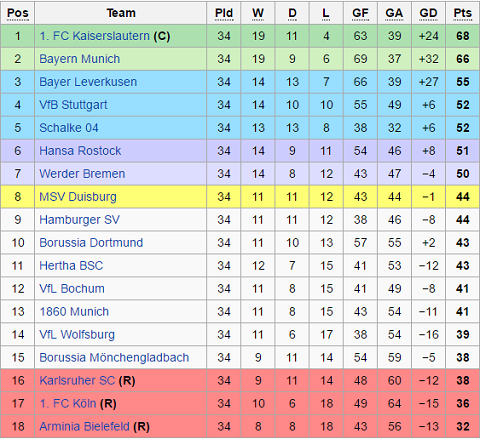The width and height of the screenshot is (480, 439).
Task: Open the 1. FC Köln link
Action: 68,404
